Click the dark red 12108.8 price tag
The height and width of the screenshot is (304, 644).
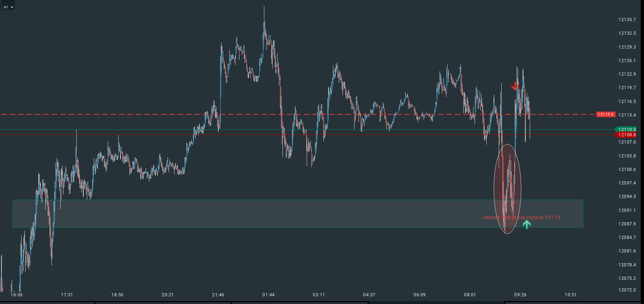[626, 135]
